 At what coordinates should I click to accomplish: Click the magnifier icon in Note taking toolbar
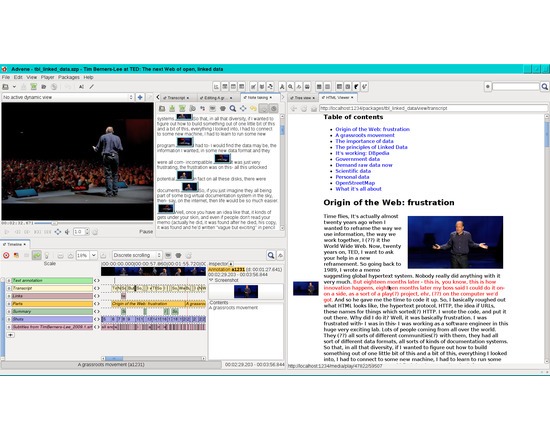[233, 108]
